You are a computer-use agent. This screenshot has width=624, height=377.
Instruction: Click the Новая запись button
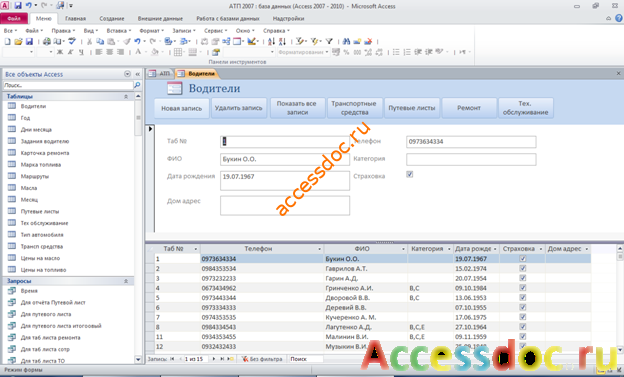pos(181,108)
